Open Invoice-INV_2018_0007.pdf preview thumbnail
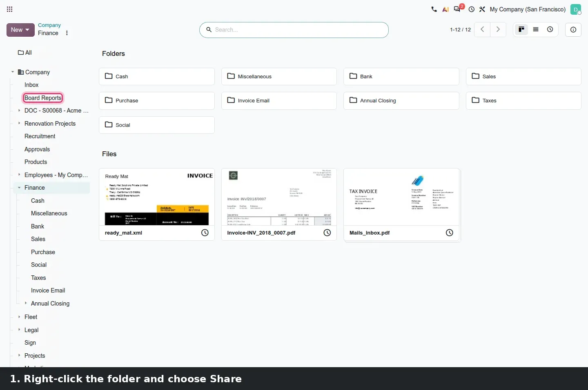 pyautogui.click(x=279, y=197)
